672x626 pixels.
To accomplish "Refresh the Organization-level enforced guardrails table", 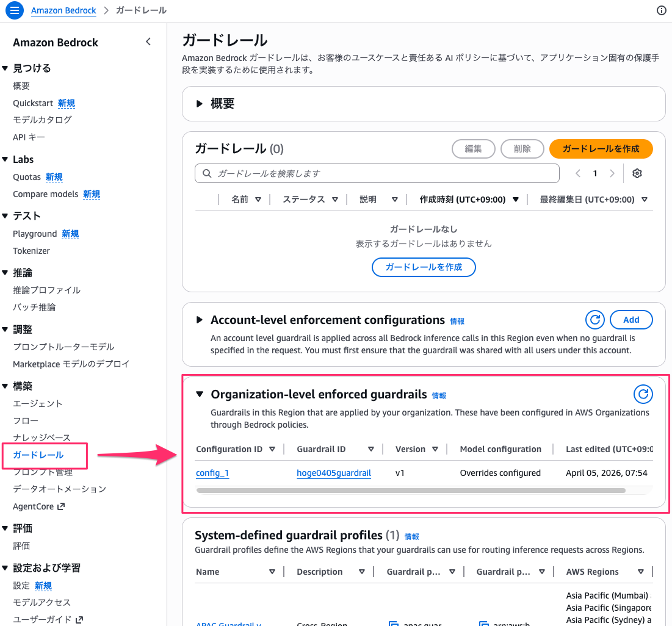I will [x=643, y=394].
